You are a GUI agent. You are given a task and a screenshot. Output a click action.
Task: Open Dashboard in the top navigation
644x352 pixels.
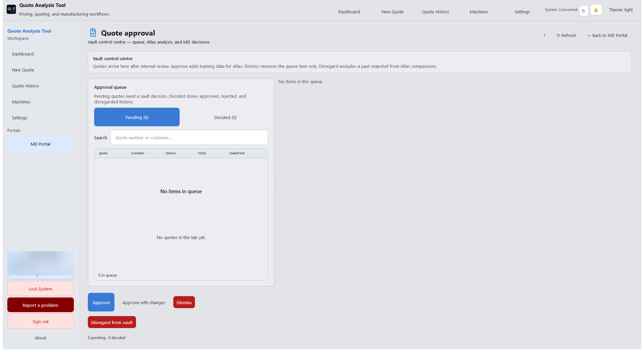(x=349, y=12)
